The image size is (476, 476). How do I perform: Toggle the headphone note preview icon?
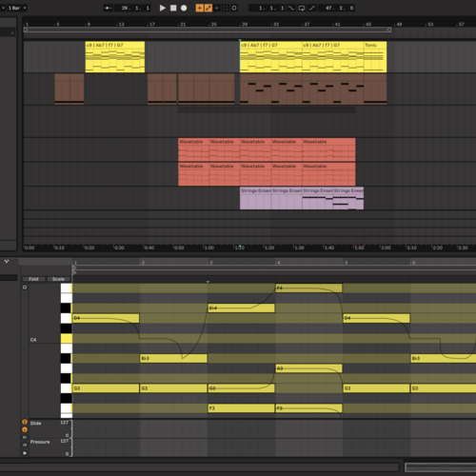coord(25,288)
